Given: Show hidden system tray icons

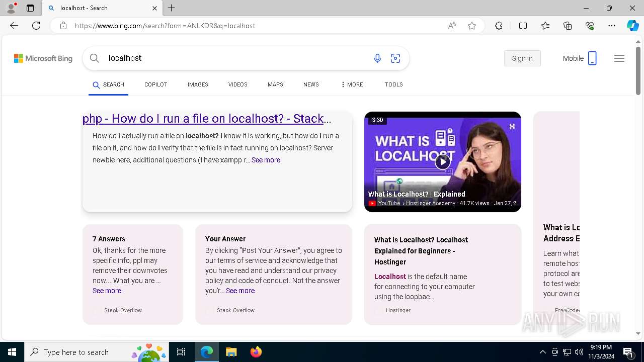Looking at the screenshot, I should point(542,352).
